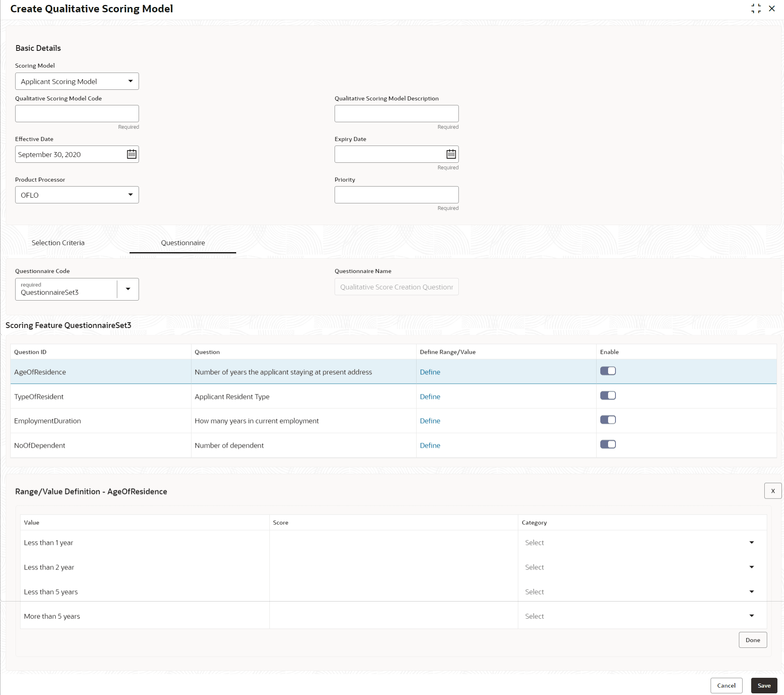Select the TypeOfResident question ID cell

click(x=101, y=396)
